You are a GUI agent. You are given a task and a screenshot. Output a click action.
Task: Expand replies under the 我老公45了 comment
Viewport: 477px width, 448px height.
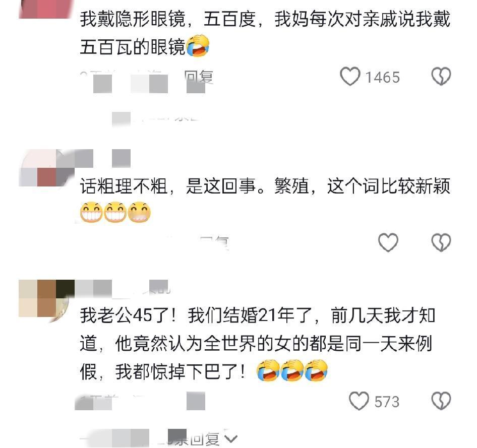[158, 439]
